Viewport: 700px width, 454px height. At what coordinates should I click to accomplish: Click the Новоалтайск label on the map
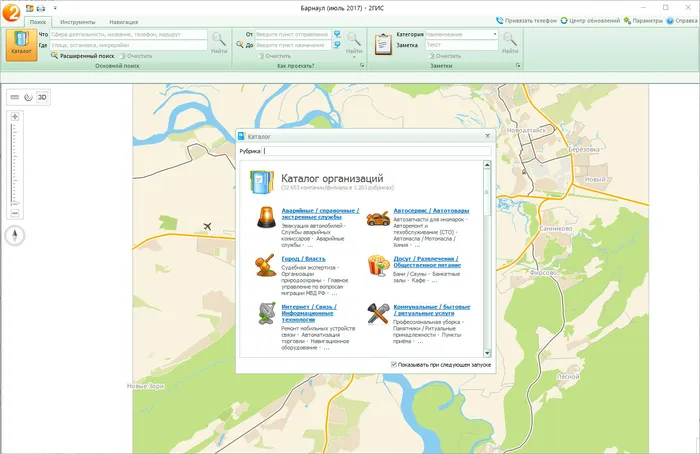tap(526, 130)
